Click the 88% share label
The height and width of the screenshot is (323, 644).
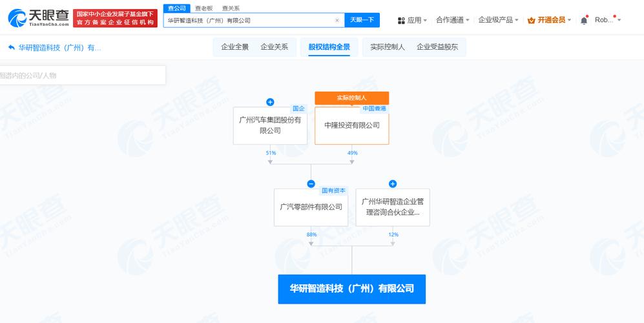[311, 234]
